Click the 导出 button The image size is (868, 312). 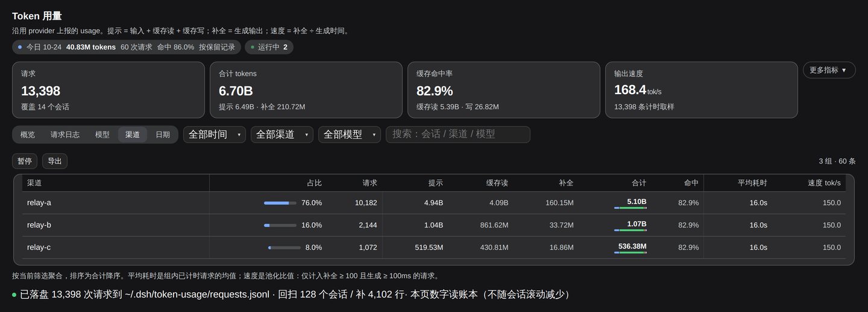55,161
